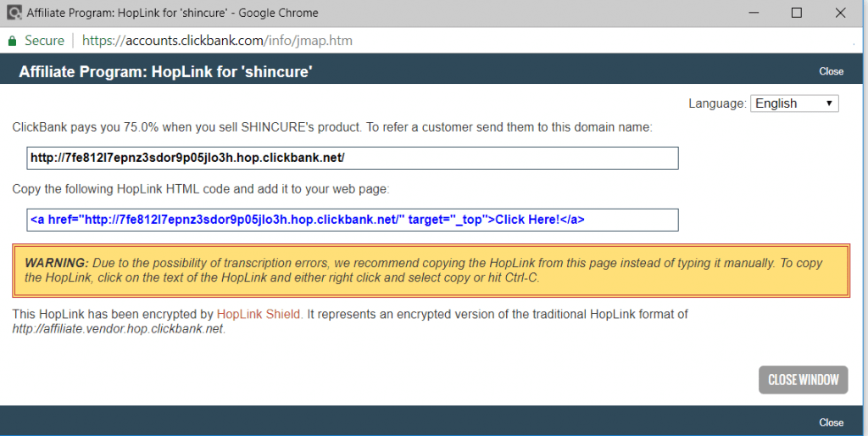Open the HopLink Shield link

[x=259, y=314]
